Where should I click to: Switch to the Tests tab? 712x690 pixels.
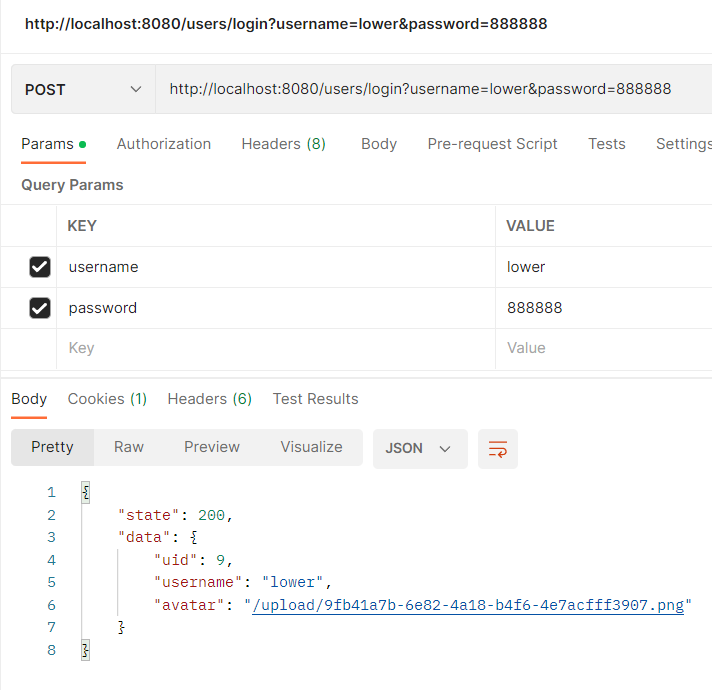click(606, 144)
